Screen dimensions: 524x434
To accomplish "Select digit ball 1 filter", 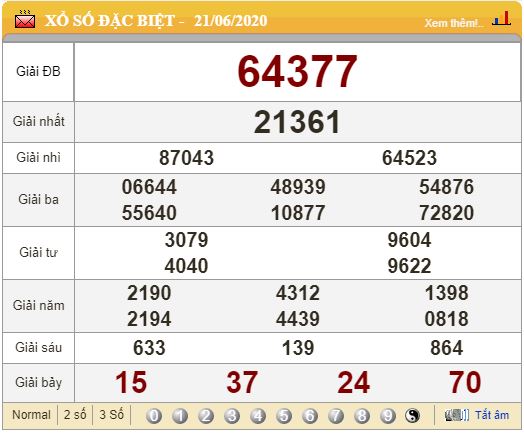I will tap(180, 416).
